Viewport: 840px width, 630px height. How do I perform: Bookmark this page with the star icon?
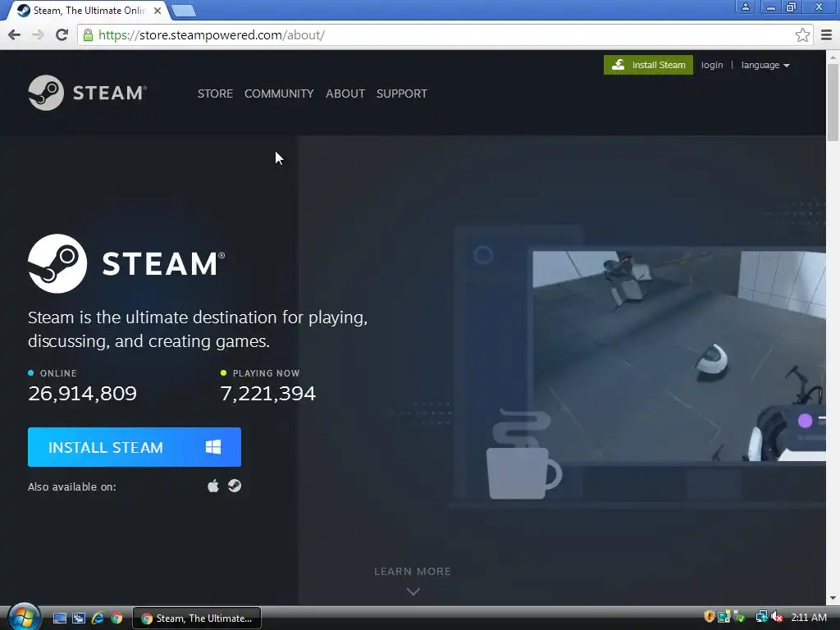click(802, 34)
